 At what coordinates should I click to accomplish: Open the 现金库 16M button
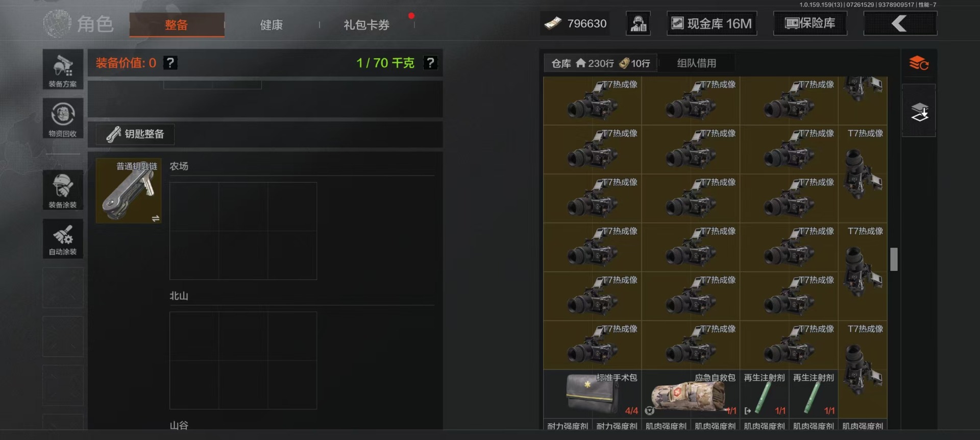click(712, 23)
